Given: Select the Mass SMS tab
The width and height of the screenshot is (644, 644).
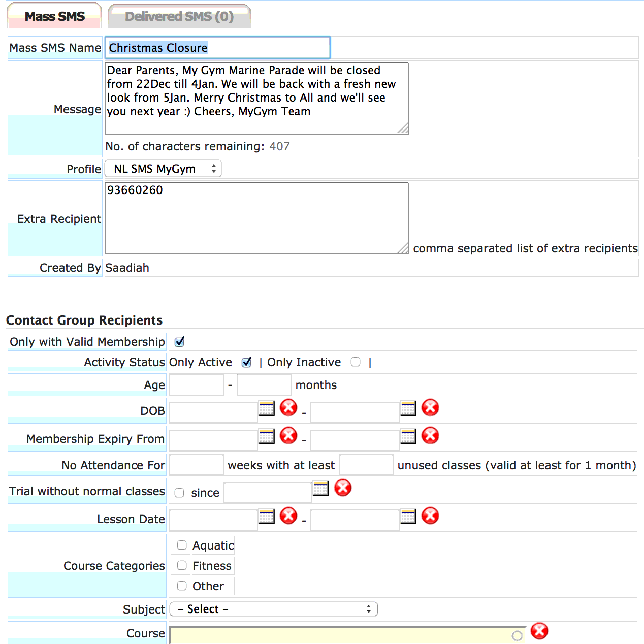Looking at the screenshot, I should click(55, 16).
